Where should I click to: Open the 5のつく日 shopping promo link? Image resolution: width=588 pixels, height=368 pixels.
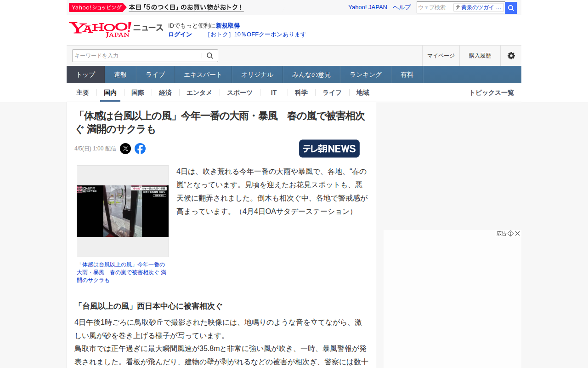point(186,7)
